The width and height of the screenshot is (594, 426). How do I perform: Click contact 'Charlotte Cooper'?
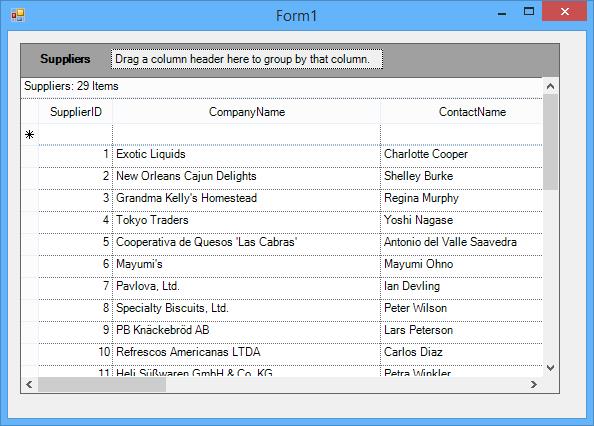pos(462,156)
